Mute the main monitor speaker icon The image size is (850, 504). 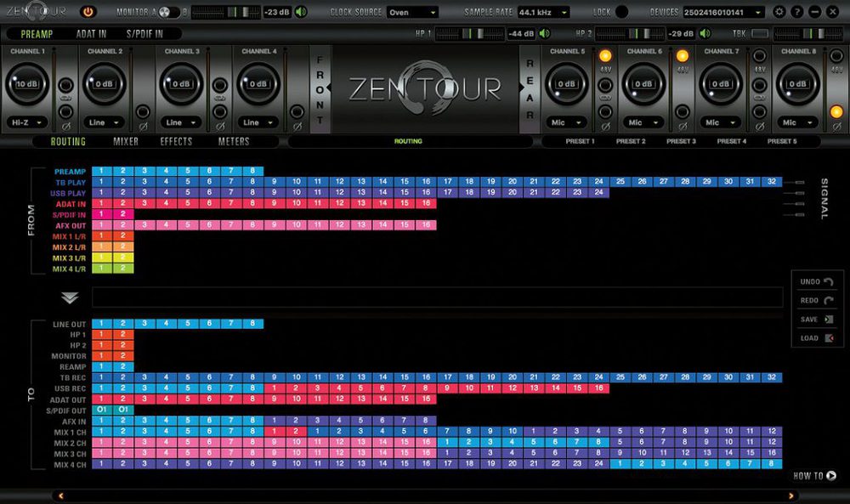pyautogui.click(x=301, y=11)
